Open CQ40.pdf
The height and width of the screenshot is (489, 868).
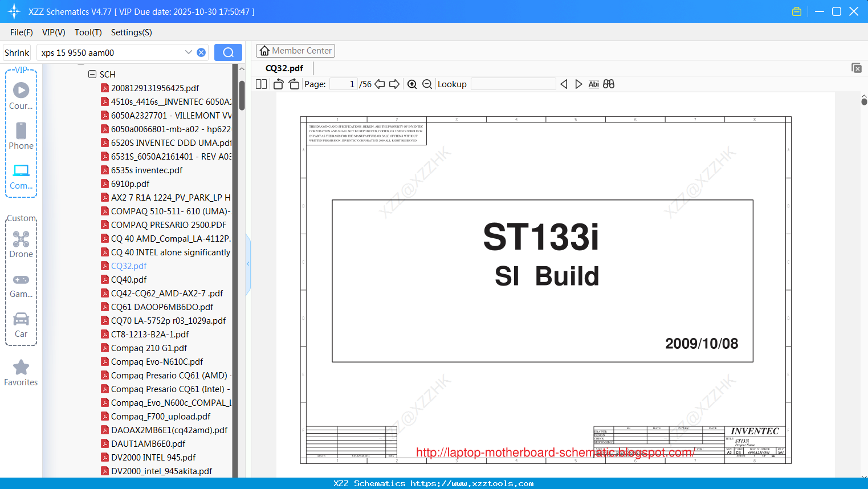coord(129,279)
